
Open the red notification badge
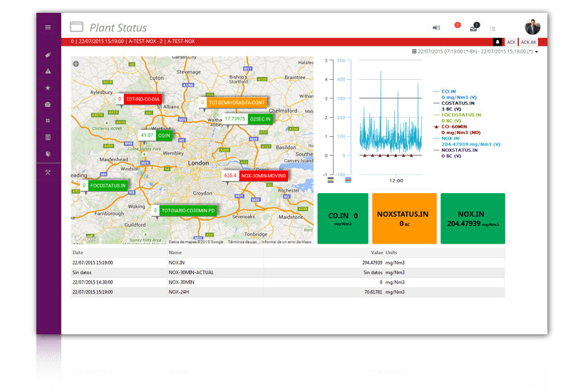click(x=458, y=25)
